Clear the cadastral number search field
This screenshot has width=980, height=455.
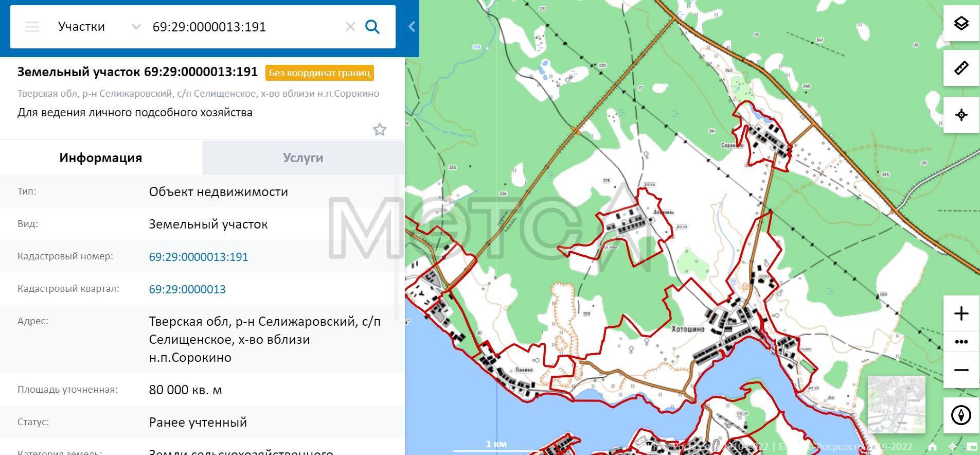(x=350, y=27)
